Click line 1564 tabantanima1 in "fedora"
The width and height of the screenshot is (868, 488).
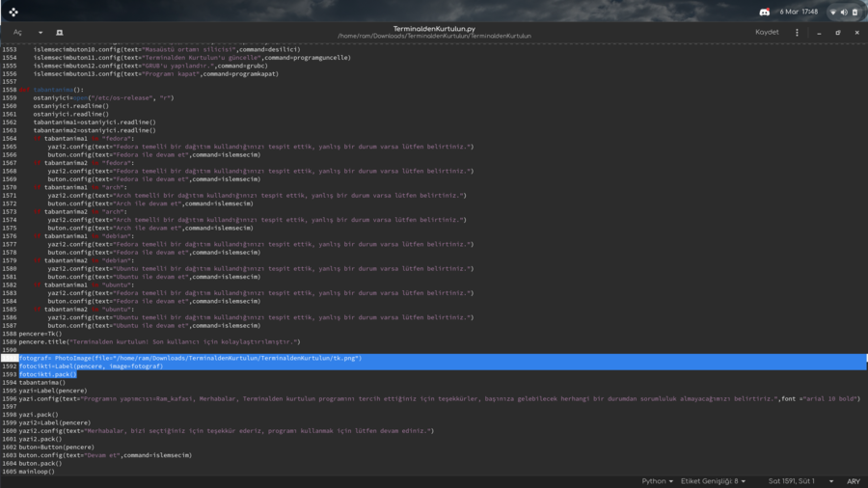click(x=84, y=138)
